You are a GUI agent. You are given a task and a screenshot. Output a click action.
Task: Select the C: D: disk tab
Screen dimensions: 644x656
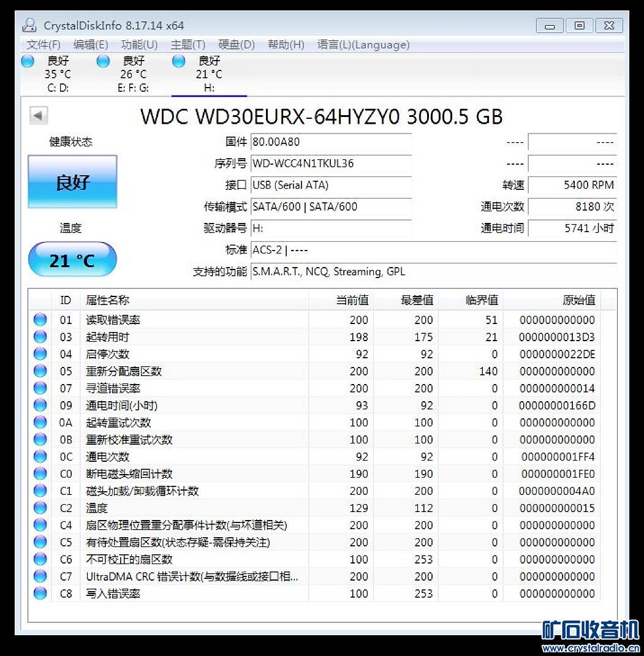click(58, 74)
